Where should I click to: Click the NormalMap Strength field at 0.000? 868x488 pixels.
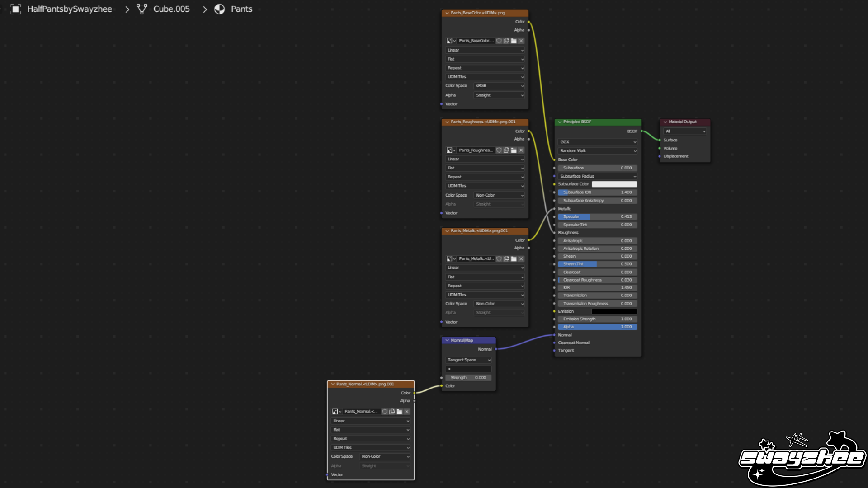click(468, 378)
